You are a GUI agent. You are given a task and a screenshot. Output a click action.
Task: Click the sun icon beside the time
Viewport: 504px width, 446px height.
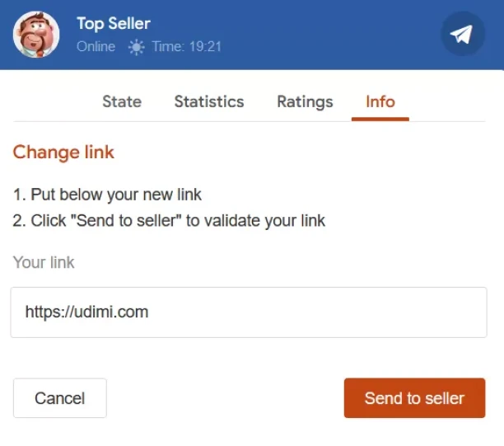coord(136,47)
